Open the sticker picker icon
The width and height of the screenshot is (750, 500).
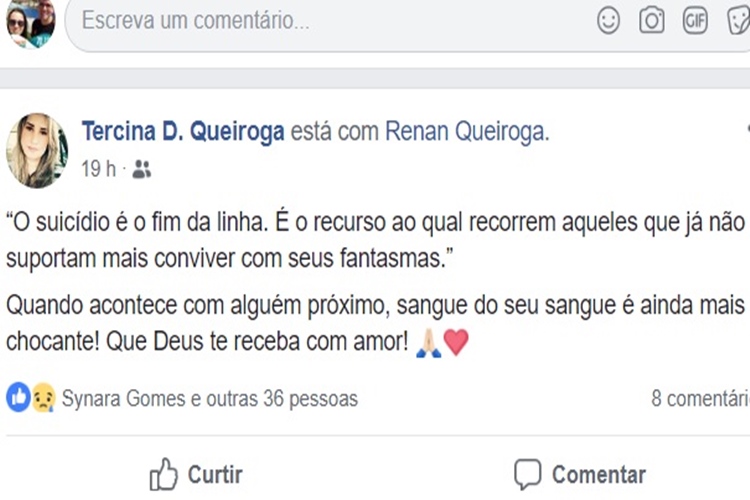737,21
